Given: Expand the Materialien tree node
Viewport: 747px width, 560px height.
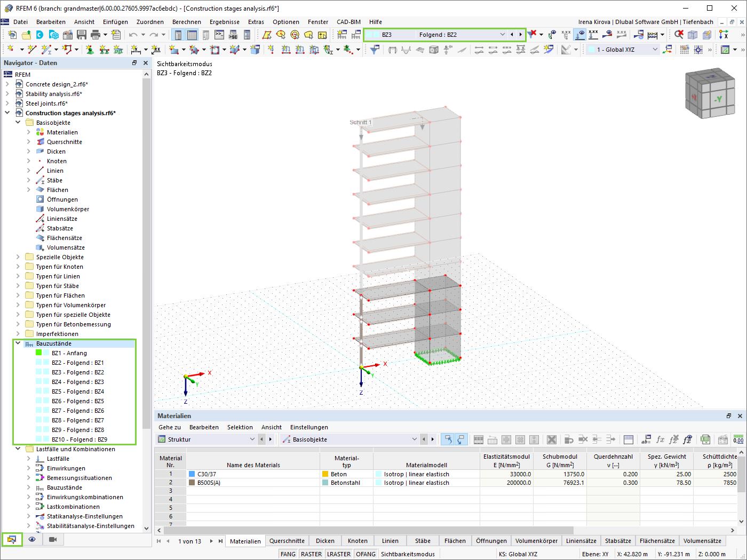Looking at the screenshot, I should click(x=28, y=132).
